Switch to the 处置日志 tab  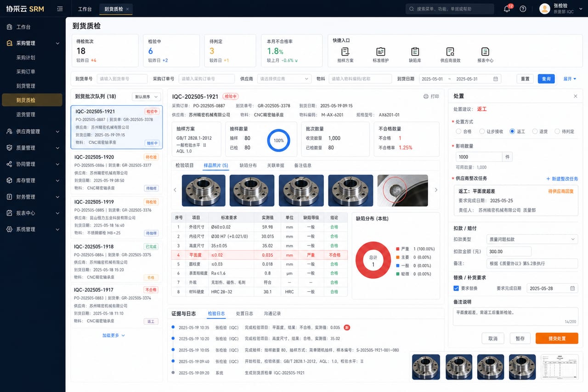pyautogui.click(x=244, y=313)
